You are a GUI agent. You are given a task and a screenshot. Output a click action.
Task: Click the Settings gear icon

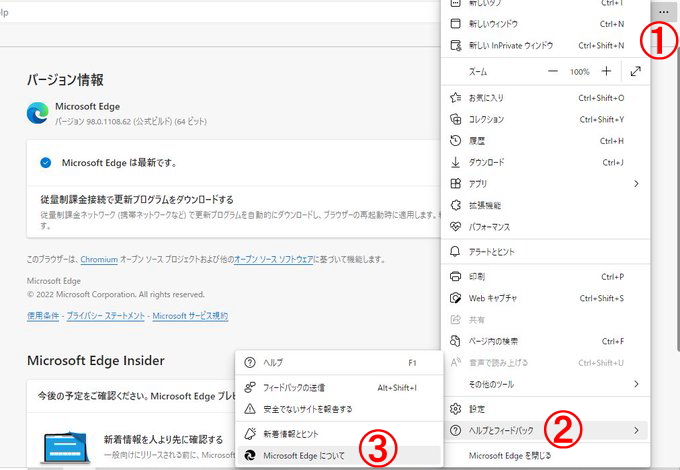(x=455, y=408)
